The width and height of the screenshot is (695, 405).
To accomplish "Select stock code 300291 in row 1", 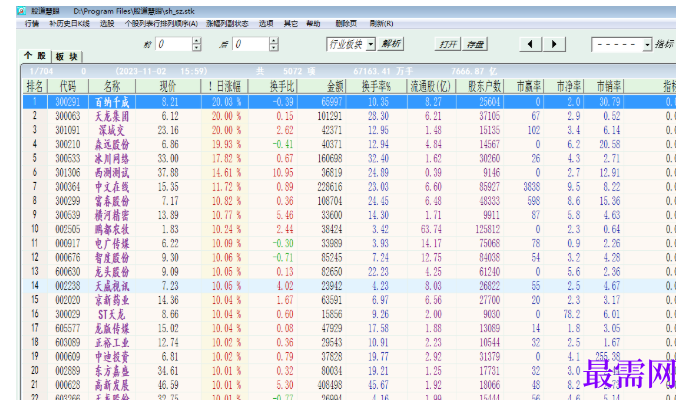I will 68,102.
